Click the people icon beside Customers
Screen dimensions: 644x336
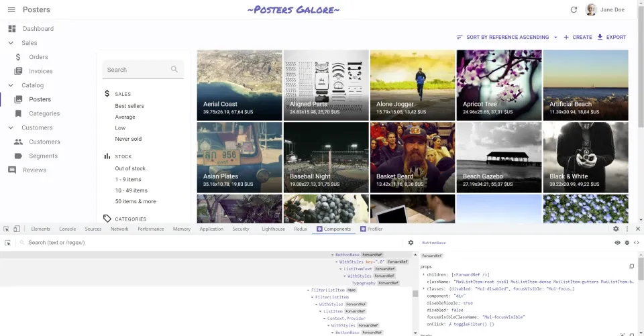click(x=18, y=142)
